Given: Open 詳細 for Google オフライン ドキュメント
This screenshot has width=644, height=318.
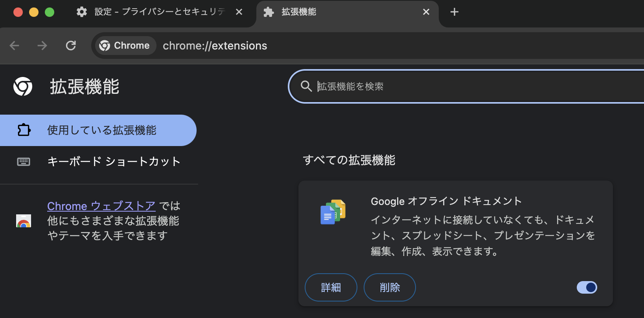Looking at the screenshot, I should click(331, 287).
